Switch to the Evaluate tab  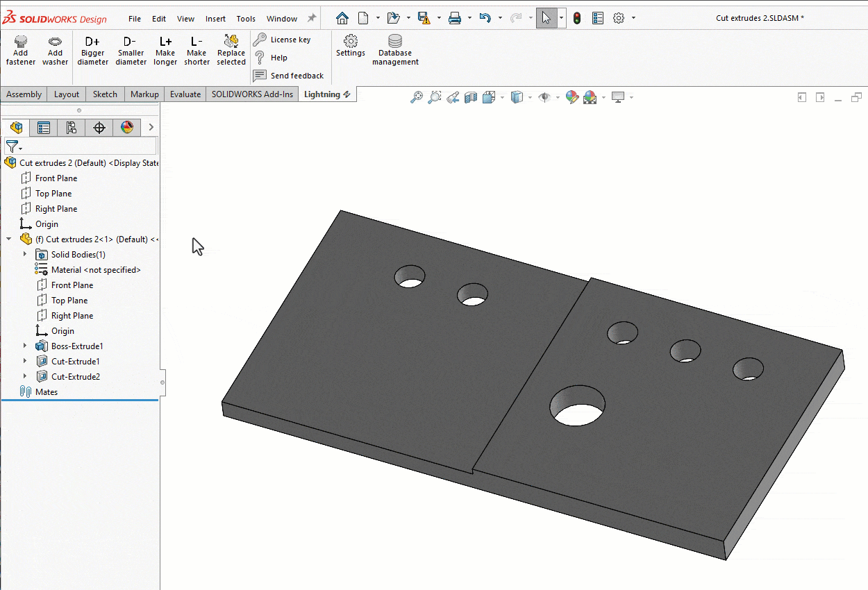coord(185,94)
